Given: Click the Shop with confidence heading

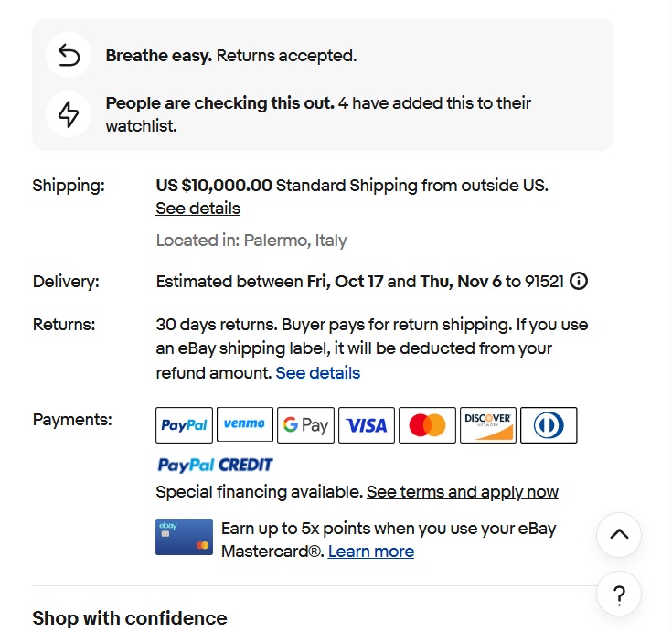Looking at the screenshot, I should coord(129,618).
